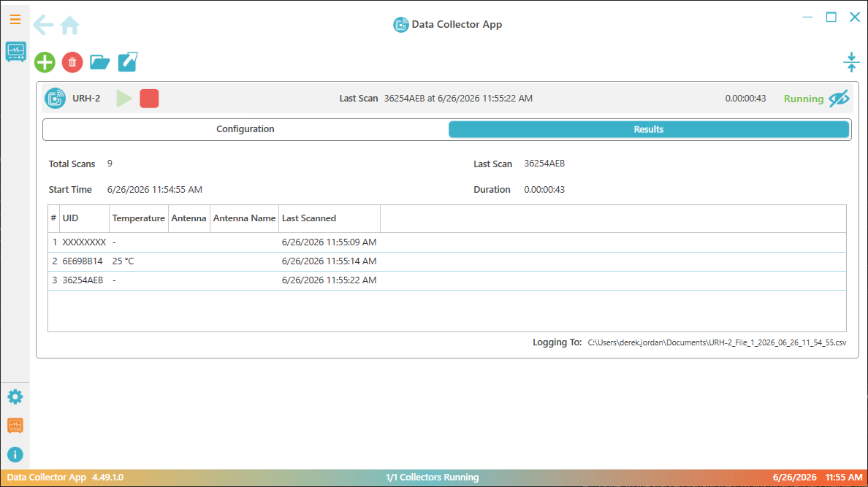Sort by Last Scanned column header
The width and height of the screenshot is (868, 487).
[x=330, y=218]
